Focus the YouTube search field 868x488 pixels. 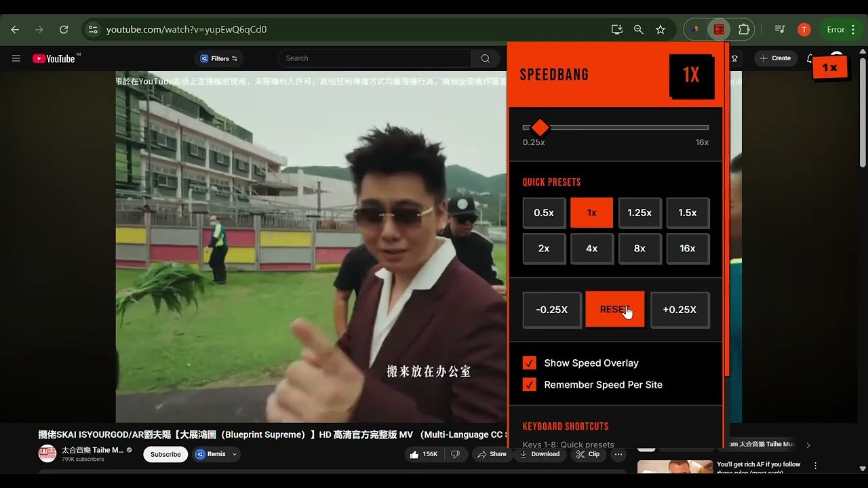click(375, 58)
